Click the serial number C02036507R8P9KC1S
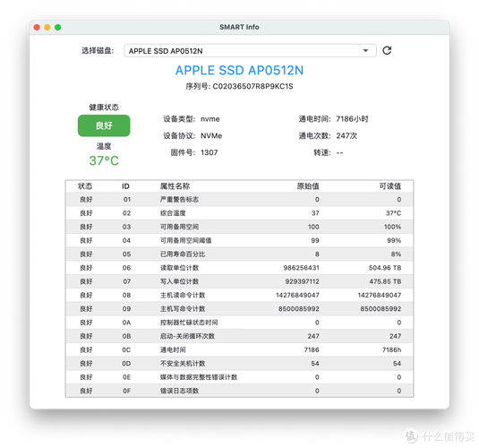Image resolution: width=479 pixels, height=448 pixels. pyautogui.click(x=253, y=87)
